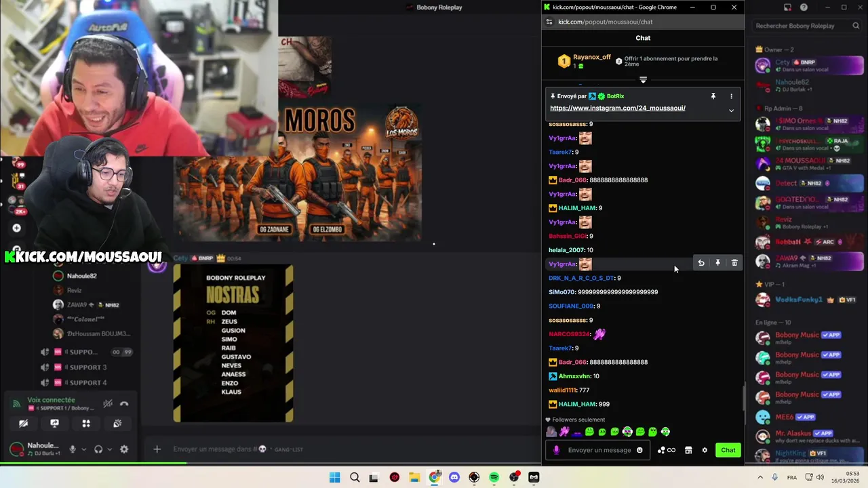Open headphones output options dropdown arrow
Image resolution: width=868 pixels, height=488 pixels.
109,449
